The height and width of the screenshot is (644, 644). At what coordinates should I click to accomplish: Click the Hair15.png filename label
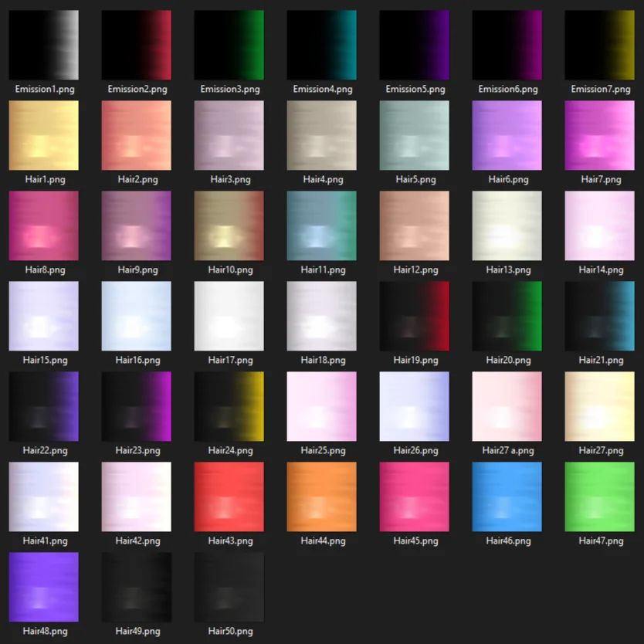pyautogui.click(x=44, y=360)
